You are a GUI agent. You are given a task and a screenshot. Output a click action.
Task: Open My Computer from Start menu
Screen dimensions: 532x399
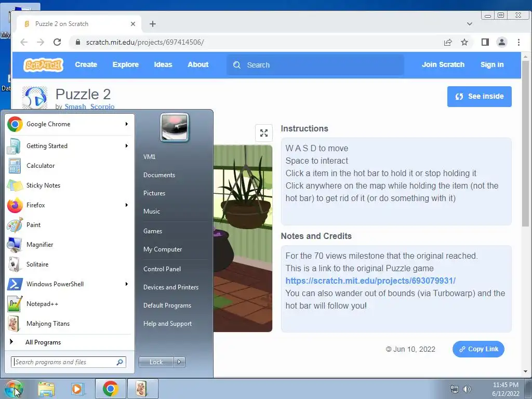pyautogui.click(x=163, y=249)
